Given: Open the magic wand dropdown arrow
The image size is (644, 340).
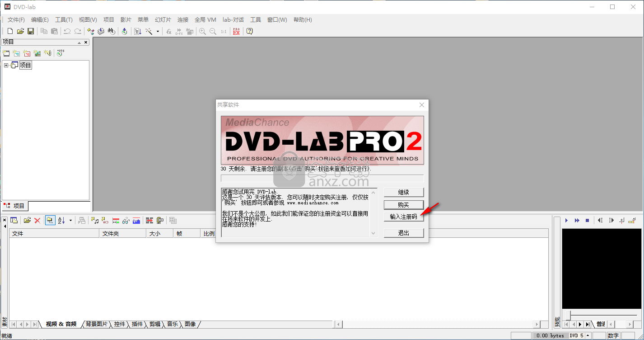Looking at the screenshot, I should (x=158, y=31).
